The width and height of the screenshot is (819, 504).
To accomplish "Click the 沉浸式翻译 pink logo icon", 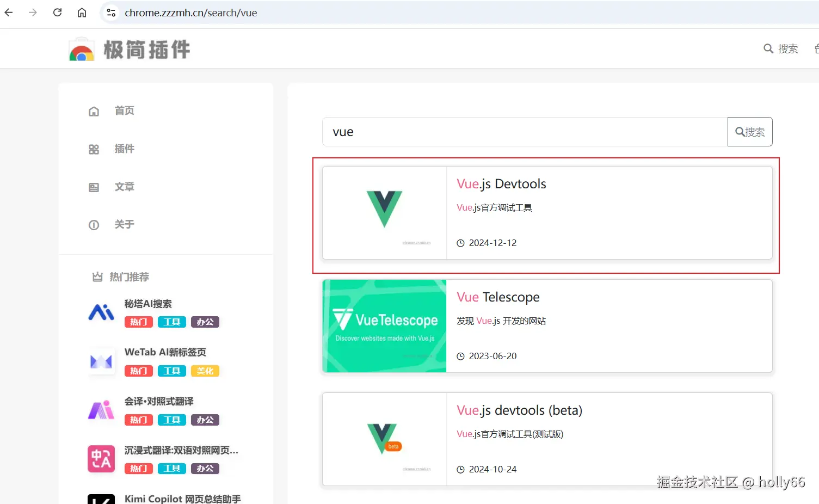I will point(101,459).
